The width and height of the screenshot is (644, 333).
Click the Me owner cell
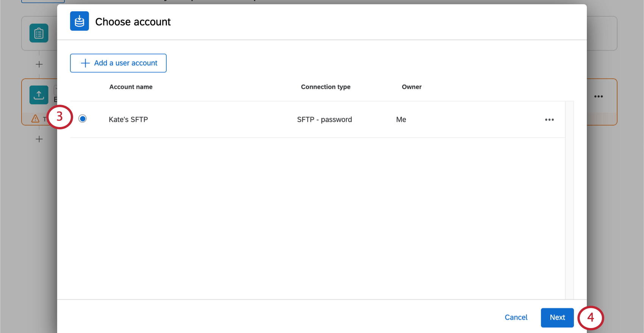point(401,119)
